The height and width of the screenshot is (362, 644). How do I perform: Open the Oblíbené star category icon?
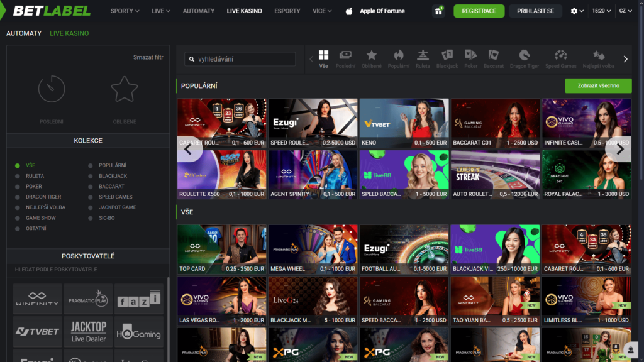click(x=372, y=58)
